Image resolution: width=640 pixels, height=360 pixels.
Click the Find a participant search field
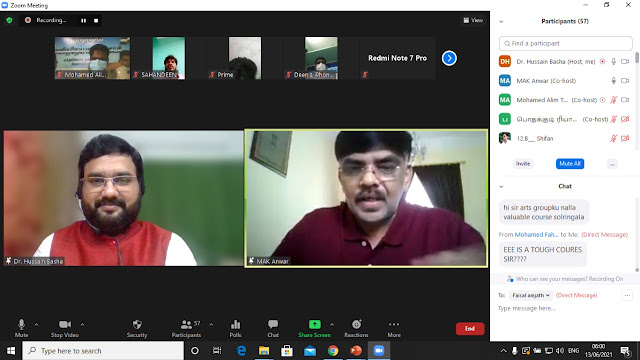(x=565, y=43)
